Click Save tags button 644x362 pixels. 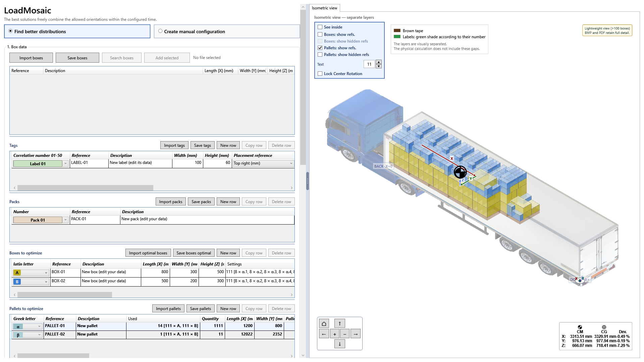coord(203,145)
